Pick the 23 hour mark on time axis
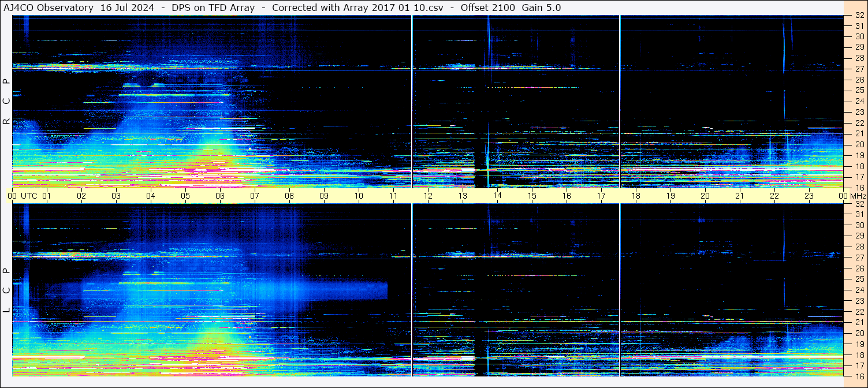The height and width of the screenshot is (388, 868). [809, 196]
